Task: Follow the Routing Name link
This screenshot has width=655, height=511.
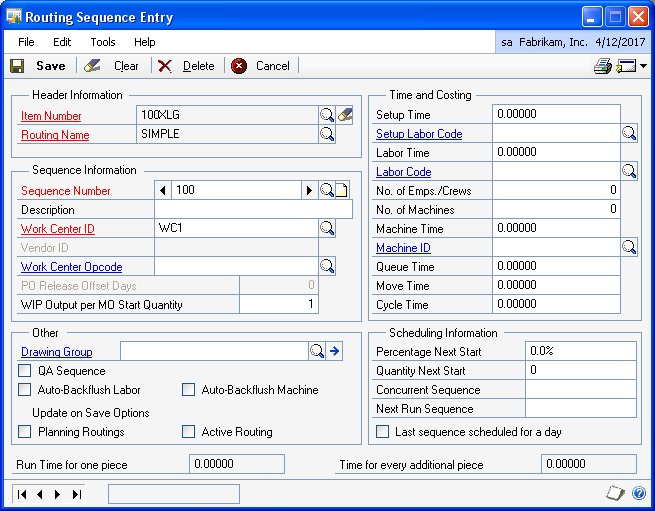Action: coord(55,135)
